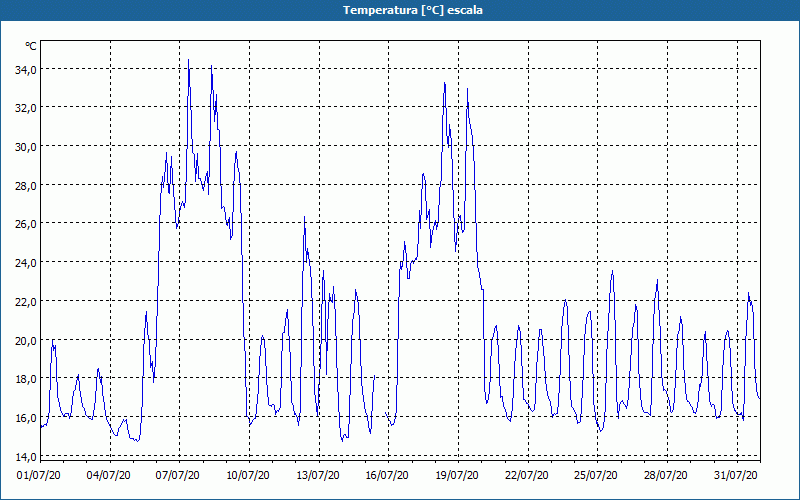
Task: Select the 28,0 axis value
Action: (26, 185)
